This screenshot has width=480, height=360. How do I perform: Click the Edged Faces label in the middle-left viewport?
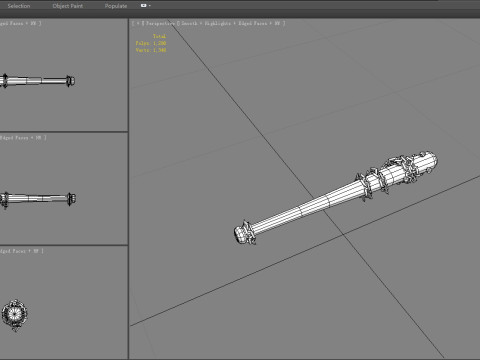pos(14,137)
